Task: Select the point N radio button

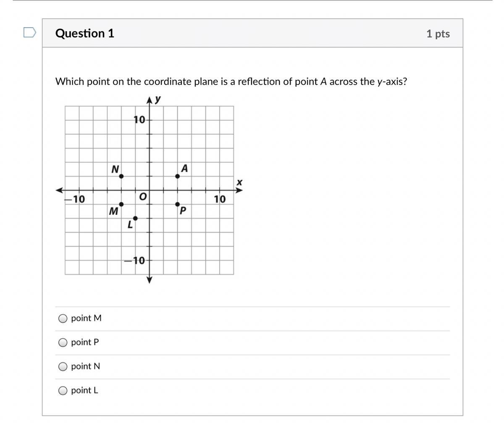Action: pyautogui.click(x=63, y=367)
